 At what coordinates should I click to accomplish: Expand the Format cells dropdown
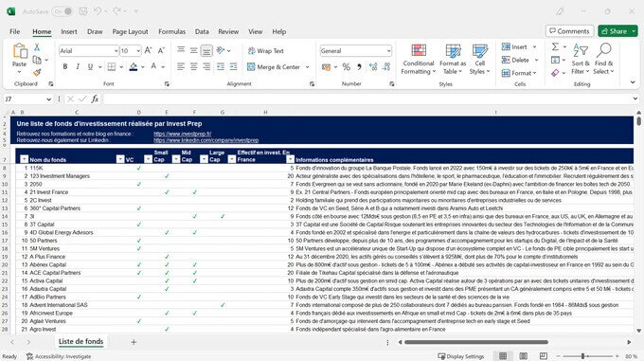(x=519, y=73)
